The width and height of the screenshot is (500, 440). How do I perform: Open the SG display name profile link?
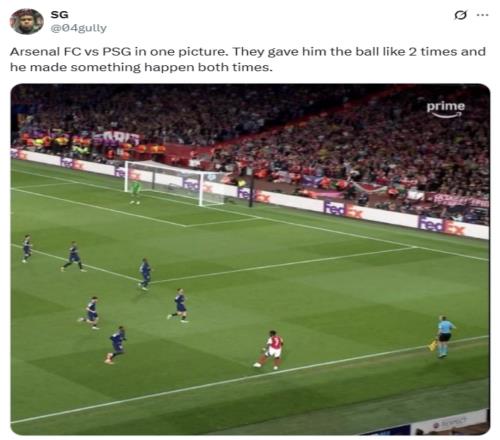coord(59,15)
